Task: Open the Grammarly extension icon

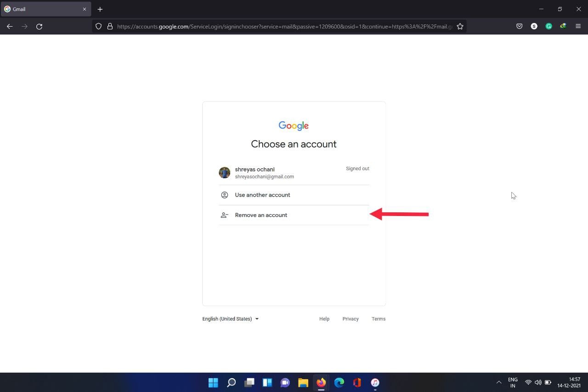Action: tap(548, 27)
